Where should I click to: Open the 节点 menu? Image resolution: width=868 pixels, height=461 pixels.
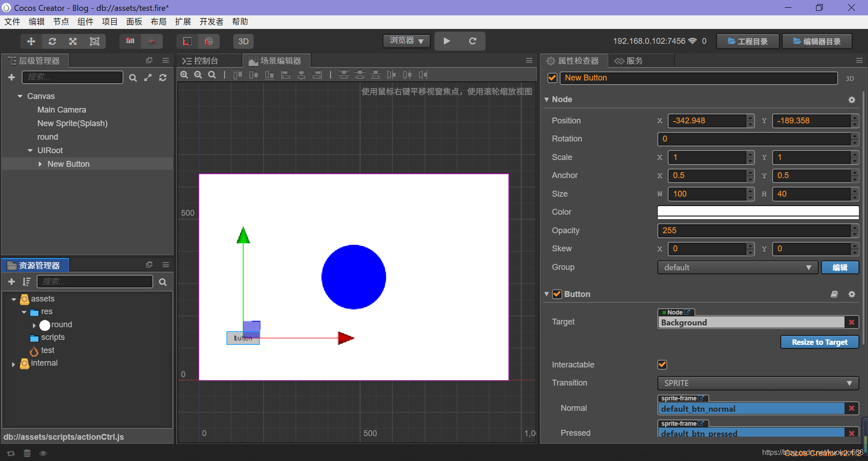[61, 22]
